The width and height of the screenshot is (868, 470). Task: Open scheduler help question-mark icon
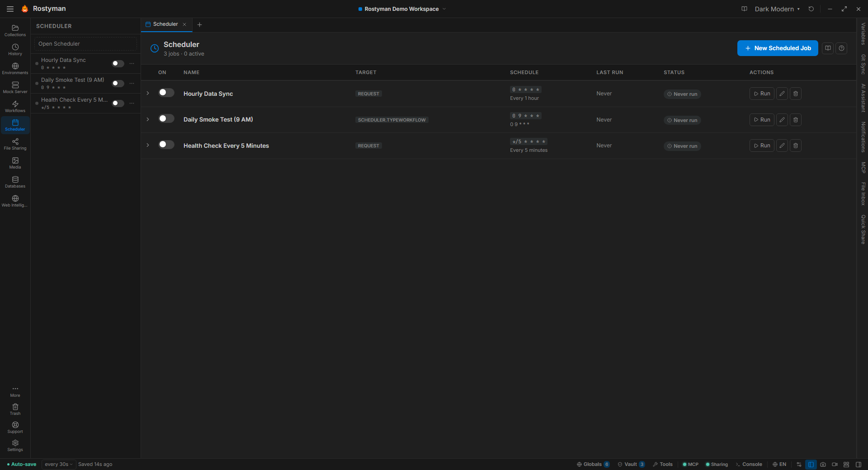pyautogui.click(x=841, y=48)
